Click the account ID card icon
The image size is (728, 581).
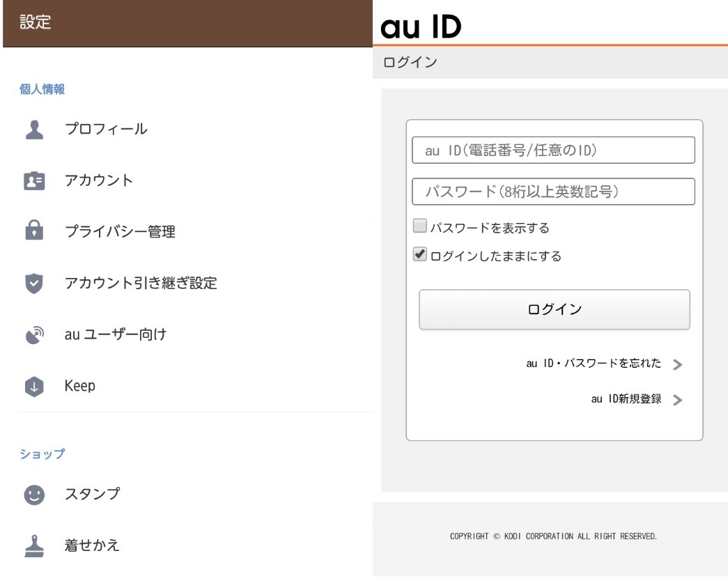click(34, 180)
